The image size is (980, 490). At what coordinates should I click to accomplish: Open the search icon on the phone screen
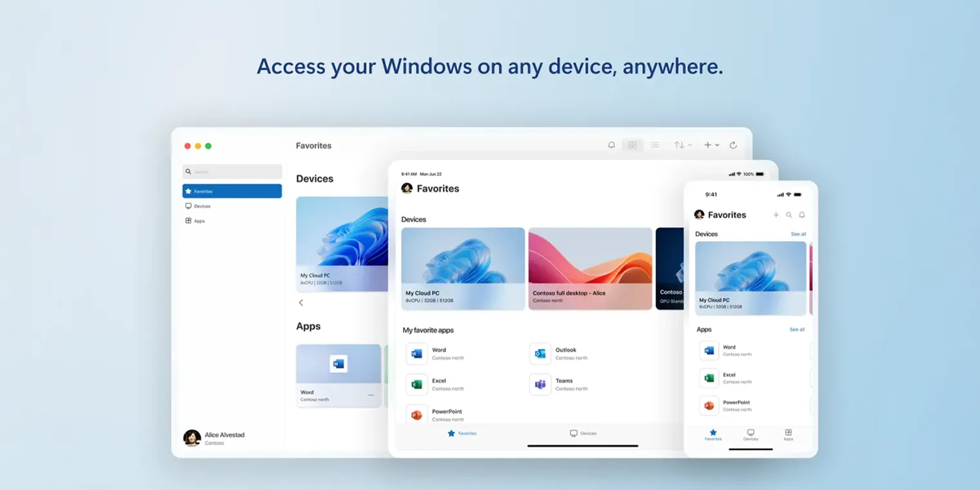point(789,215)
